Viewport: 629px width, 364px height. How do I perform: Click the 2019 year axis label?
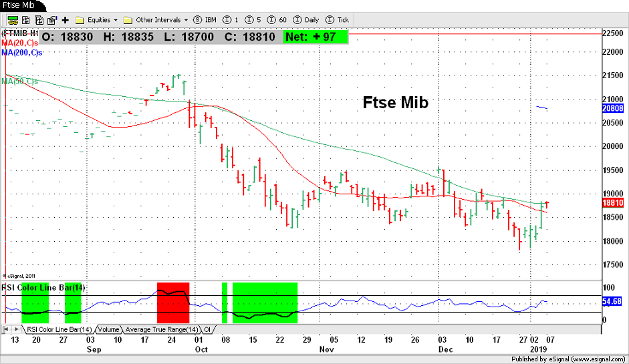tap(538, 349)
